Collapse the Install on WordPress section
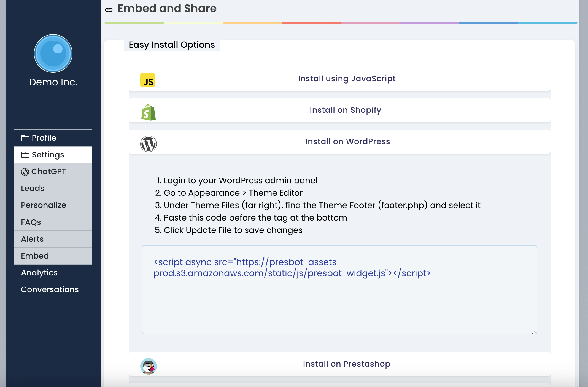Image resolution: width=588 pixels, height=387 pixels. [347, 142]
